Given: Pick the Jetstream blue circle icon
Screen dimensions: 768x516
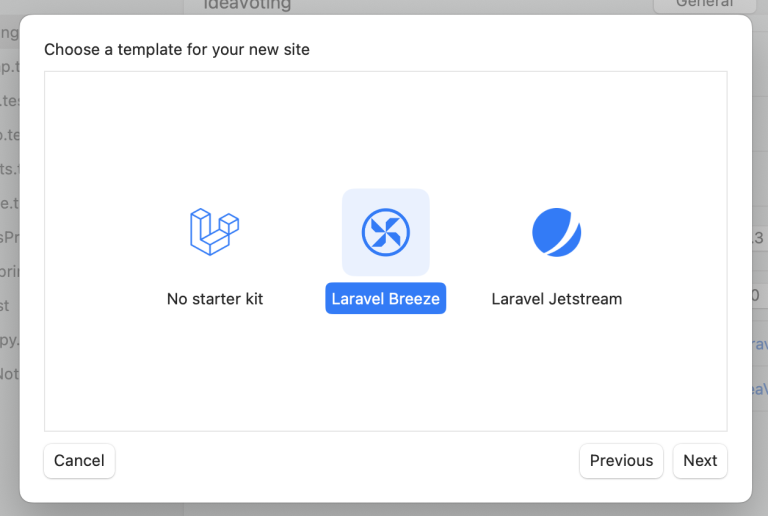Looking at the screenshot, I should [x=556, y=232].
